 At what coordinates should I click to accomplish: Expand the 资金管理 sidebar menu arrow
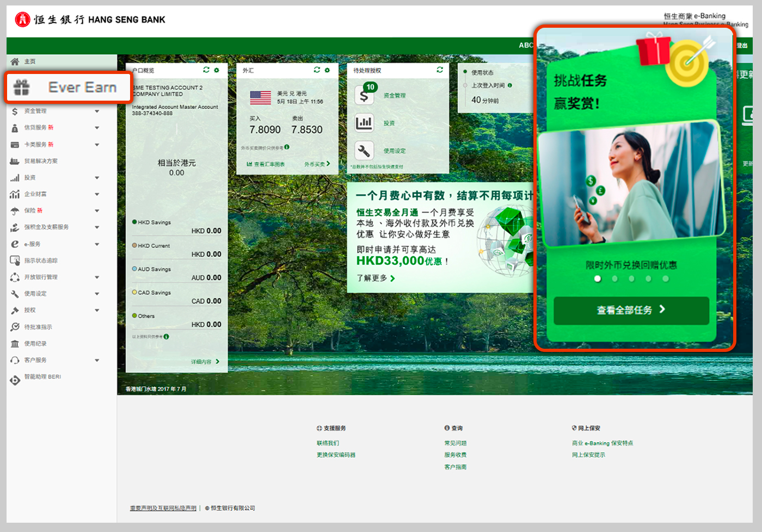click(x=97, y=111)
